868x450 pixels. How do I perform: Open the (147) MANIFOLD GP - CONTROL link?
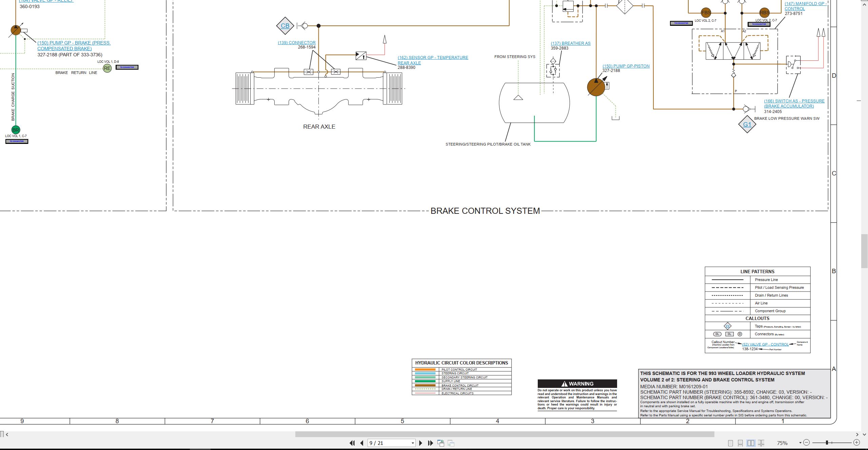pyautogui.click(x=806, y=6)
